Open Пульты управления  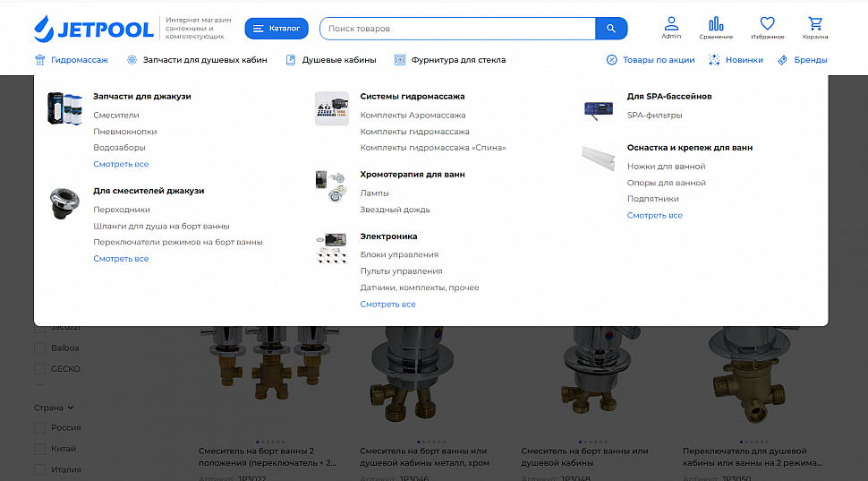tap(402, 271)
